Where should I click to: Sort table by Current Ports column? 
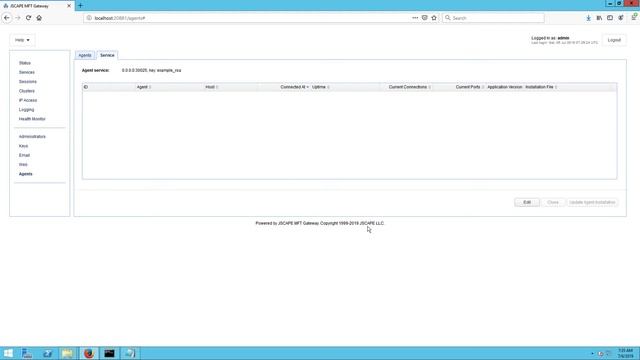coord(468,87)
